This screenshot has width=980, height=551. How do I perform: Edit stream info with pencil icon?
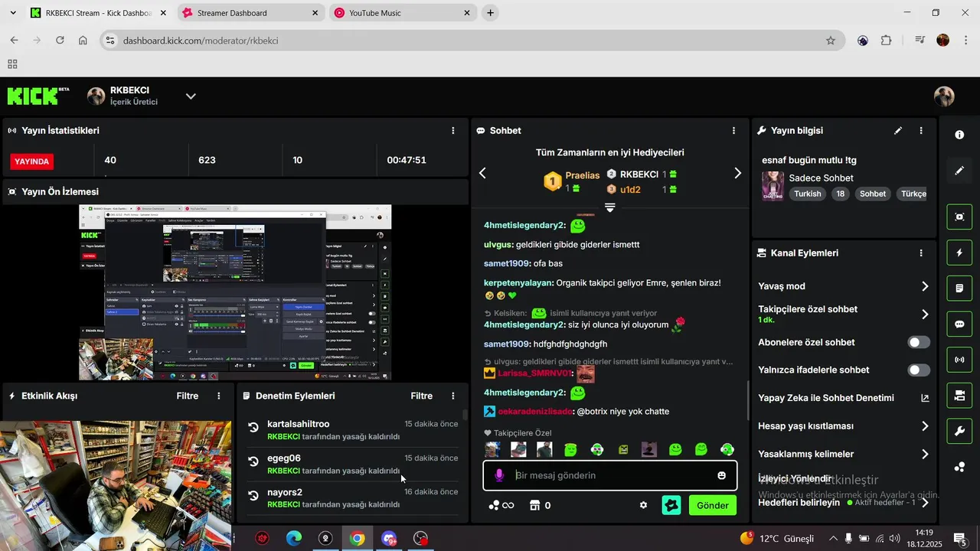[898, 131]
